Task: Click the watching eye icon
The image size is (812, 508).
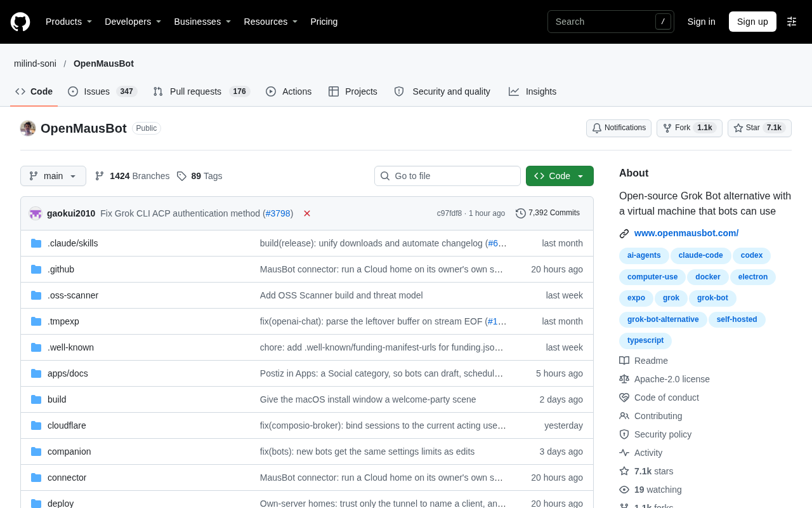Action: (624, 490)
